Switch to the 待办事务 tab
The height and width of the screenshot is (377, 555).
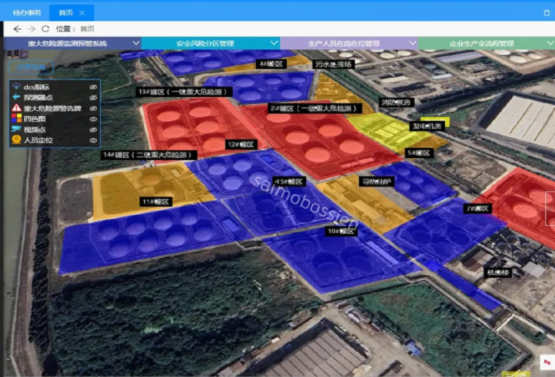tap(27, 13)
